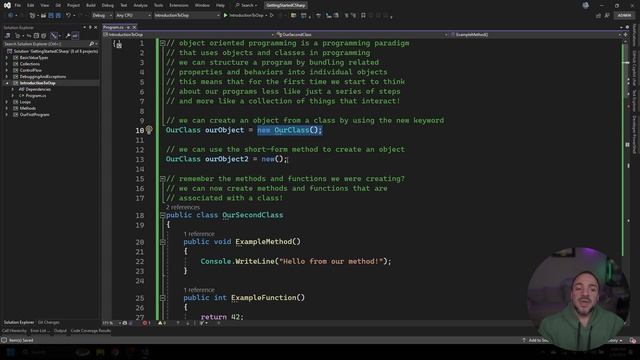
Task: Switch to the Git Changes tab
Action: (x=49, y=322)
